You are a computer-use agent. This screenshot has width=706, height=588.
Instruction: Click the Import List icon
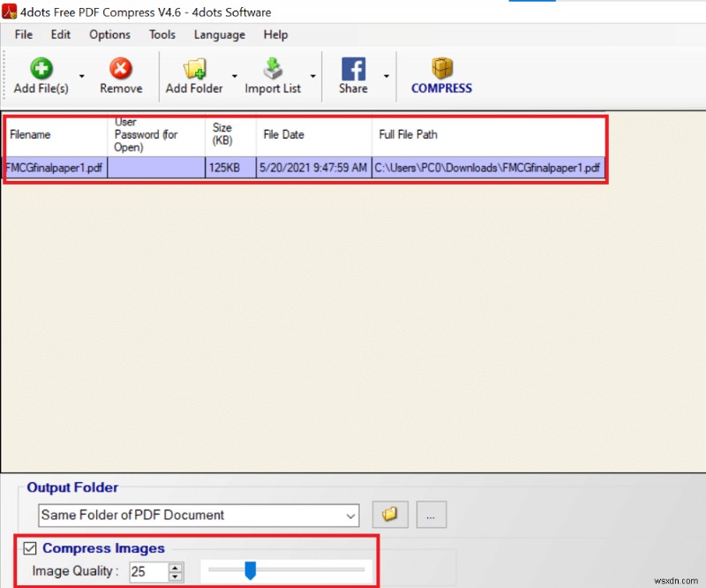[x=273, y=67]
